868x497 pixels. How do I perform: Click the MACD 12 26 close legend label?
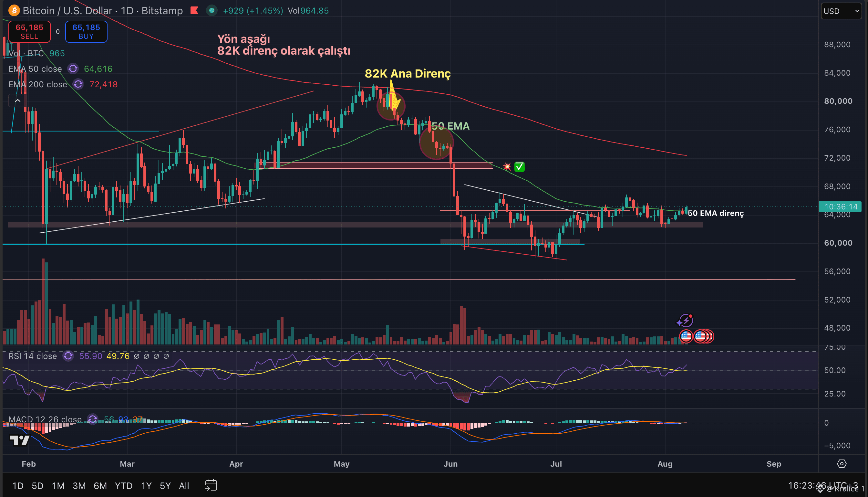[x=45, y=419]
